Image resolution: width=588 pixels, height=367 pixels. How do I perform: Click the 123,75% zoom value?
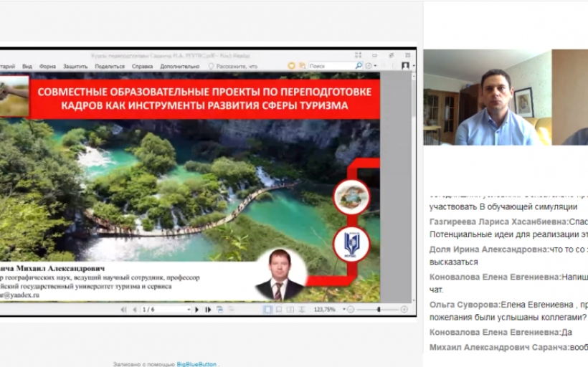324,310
